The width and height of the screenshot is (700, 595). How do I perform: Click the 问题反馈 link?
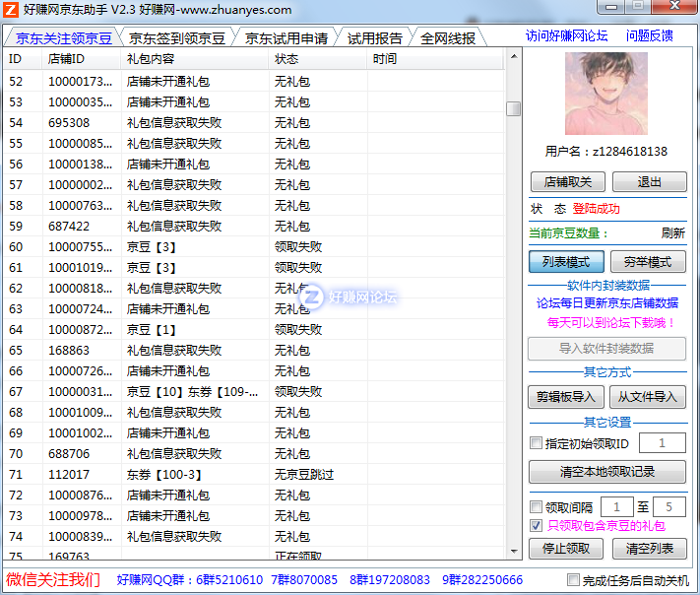650,35
